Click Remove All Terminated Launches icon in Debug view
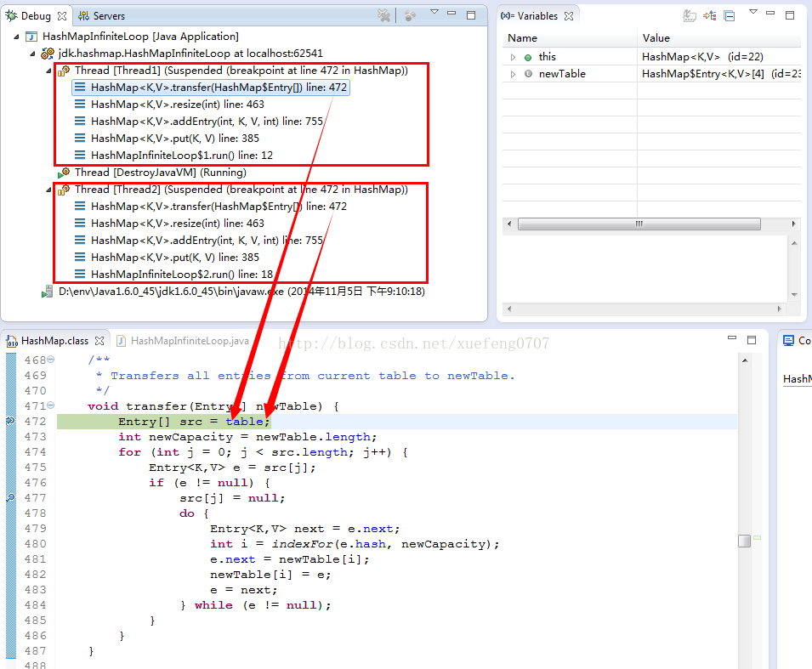 point(383,15)
